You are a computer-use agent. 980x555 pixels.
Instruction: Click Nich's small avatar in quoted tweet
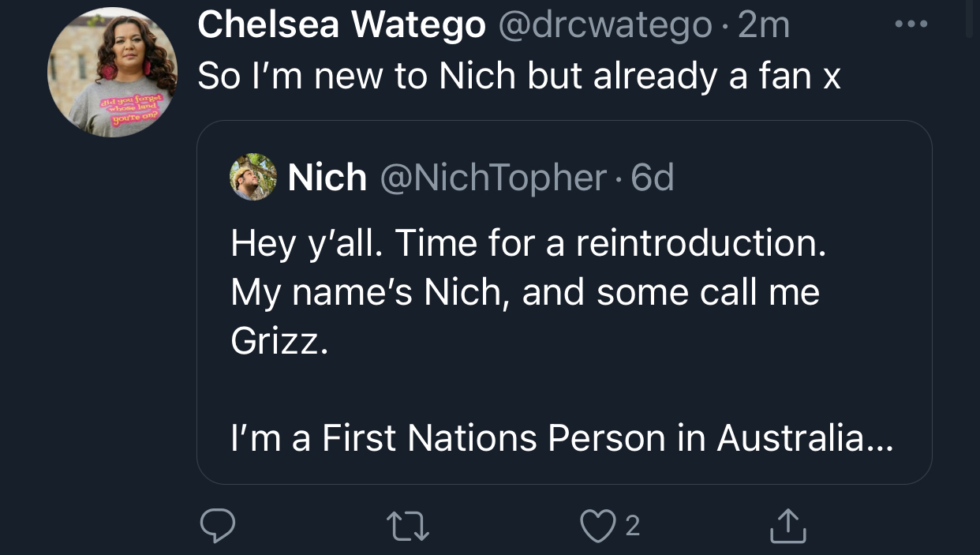point(252,177)
